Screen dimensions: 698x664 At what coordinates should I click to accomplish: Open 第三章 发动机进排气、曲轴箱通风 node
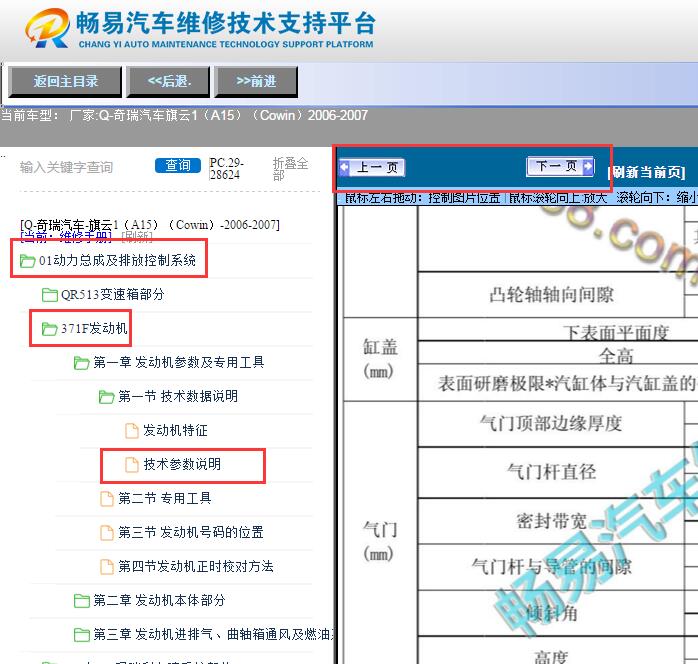pyautogui.click(x=214, y=634)
